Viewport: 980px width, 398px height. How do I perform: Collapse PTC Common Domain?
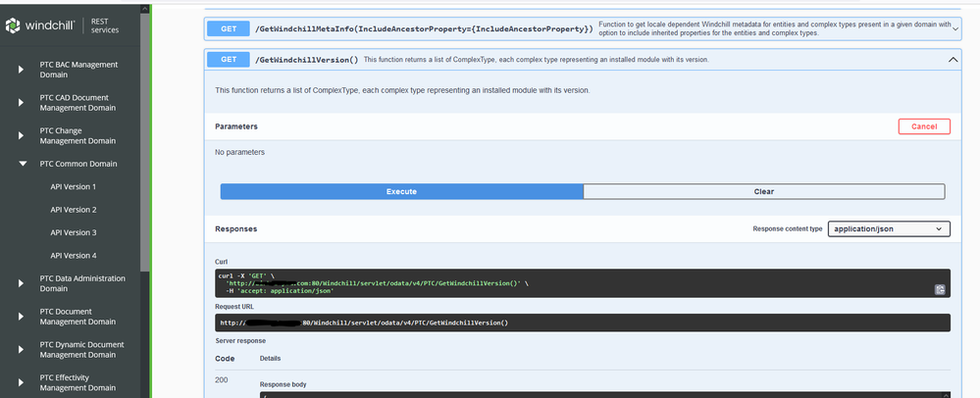click(23, 164)
